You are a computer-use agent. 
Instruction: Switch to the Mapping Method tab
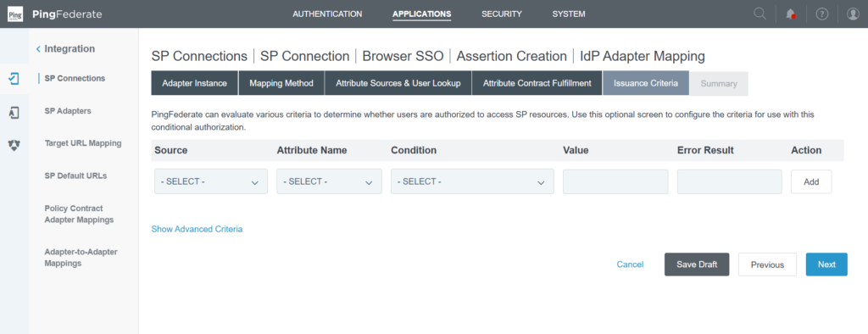[x=281, y=83]
